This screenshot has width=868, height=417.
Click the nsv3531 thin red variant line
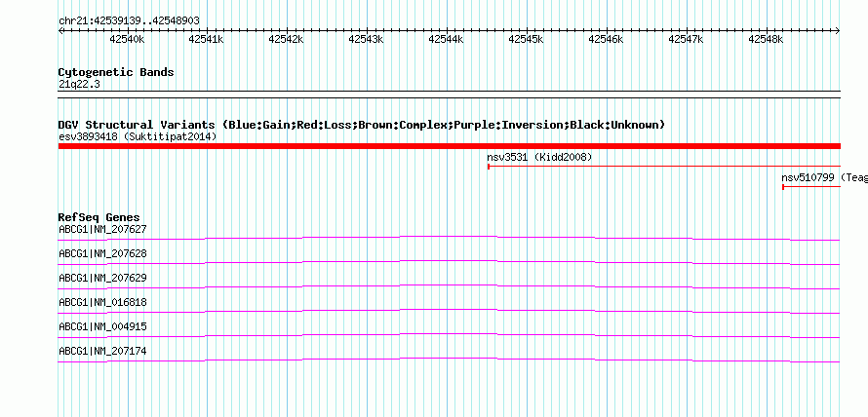coord(664,166)
